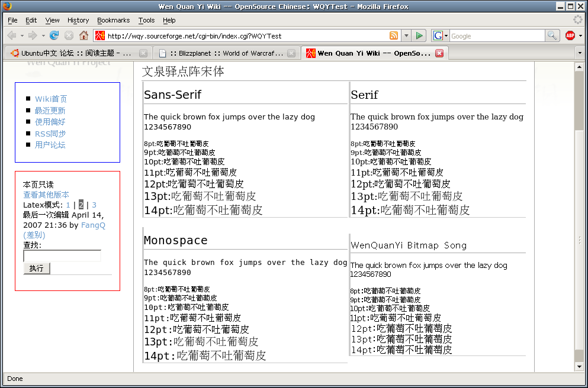Open the RSS同步 link

point(50,134)
